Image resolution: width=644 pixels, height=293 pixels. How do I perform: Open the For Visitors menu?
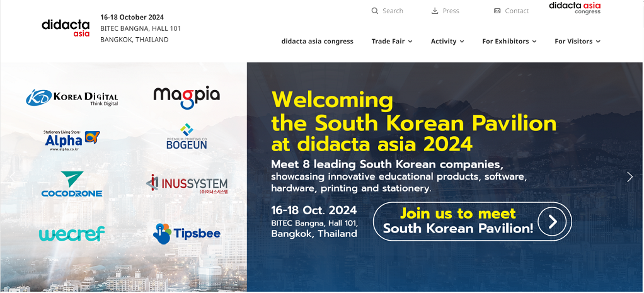pyautogui.click(x=574, y=41)
